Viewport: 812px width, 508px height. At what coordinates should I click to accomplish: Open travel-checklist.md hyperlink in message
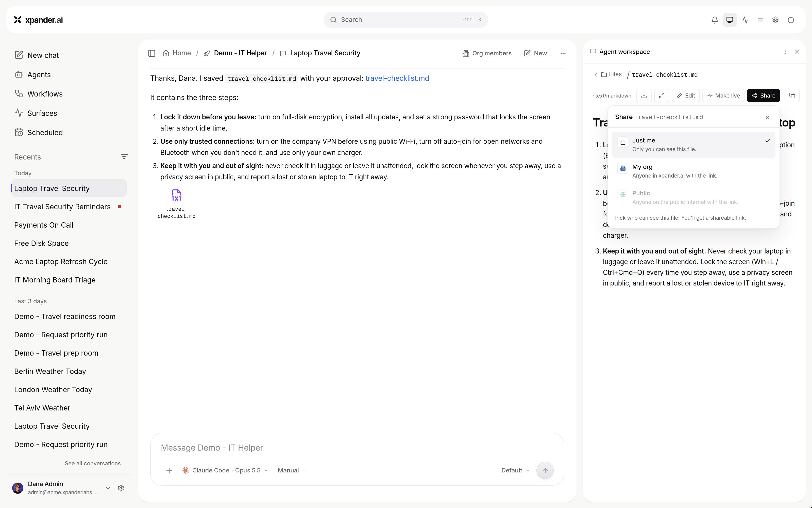coord(397,78)
